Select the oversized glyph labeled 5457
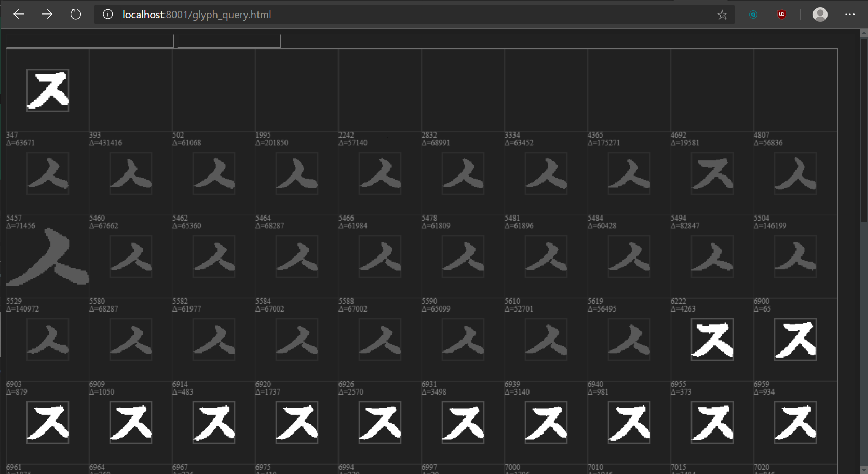868x474 pixels. coord(48,256)
